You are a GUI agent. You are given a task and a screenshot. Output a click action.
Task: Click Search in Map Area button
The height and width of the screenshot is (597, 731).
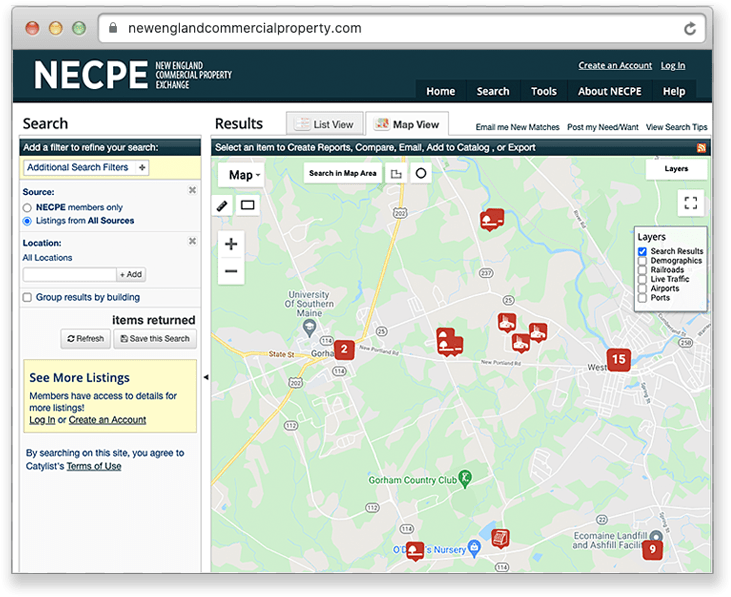(x=343, y=173)
